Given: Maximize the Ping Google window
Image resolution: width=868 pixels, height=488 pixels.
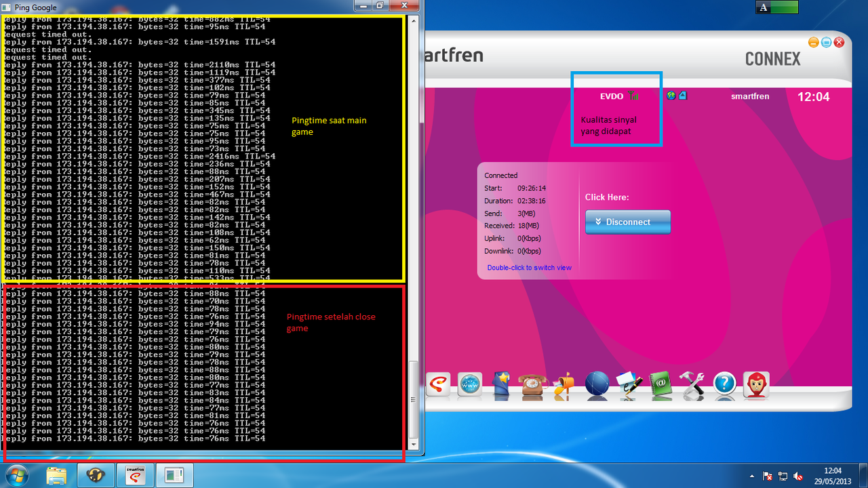Looking at the screenshot, I should click(379, 5).
